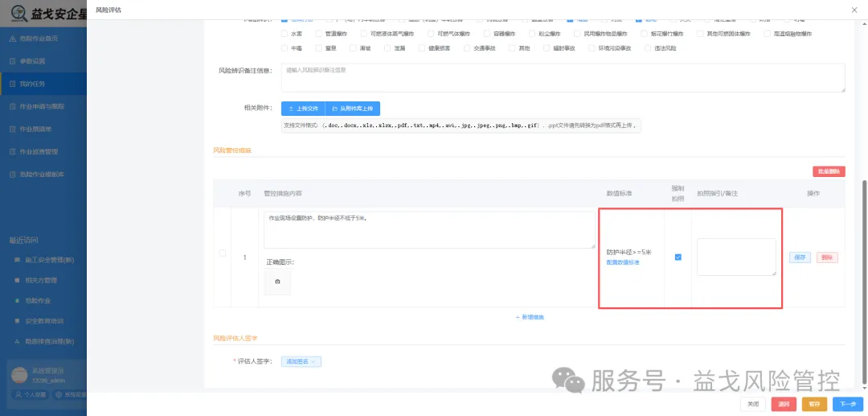Tick the 中毒 checkbox

click(285, 48)
